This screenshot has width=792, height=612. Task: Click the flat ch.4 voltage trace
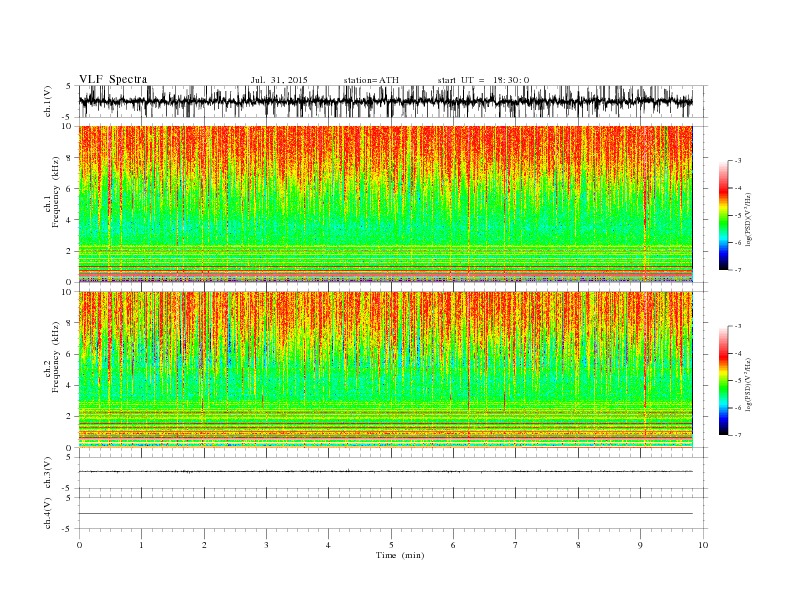pyautogui.click(x=385, y=514)
